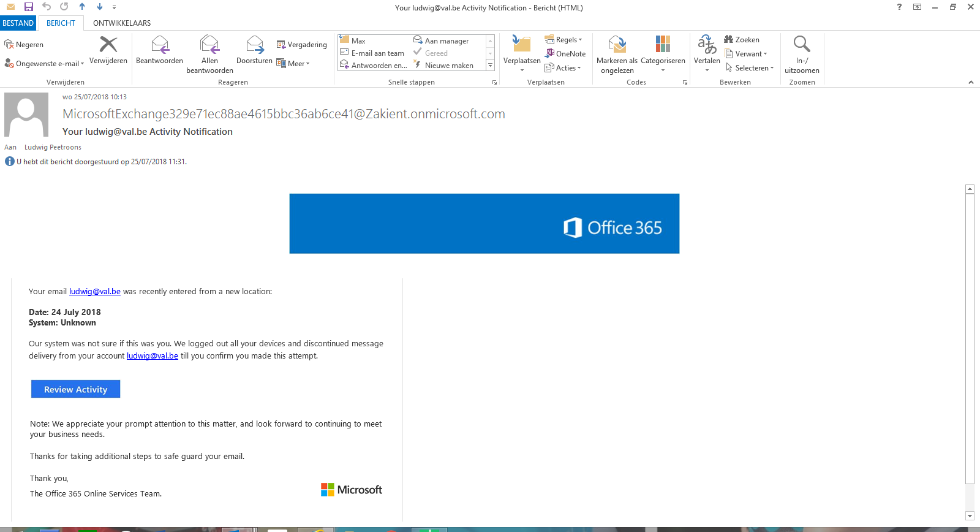Click Zoeken to search in the message
This screenshot has width=980, height=532.
pyautogui.click(x=742, y=40)
